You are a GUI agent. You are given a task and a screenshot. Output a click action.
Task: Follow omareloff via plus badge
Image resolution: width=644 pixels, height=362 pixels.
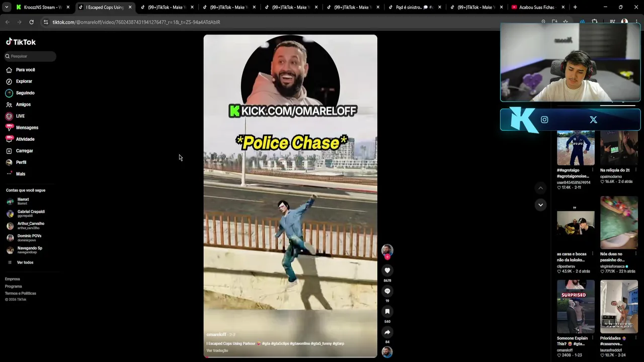click(387, 257)
